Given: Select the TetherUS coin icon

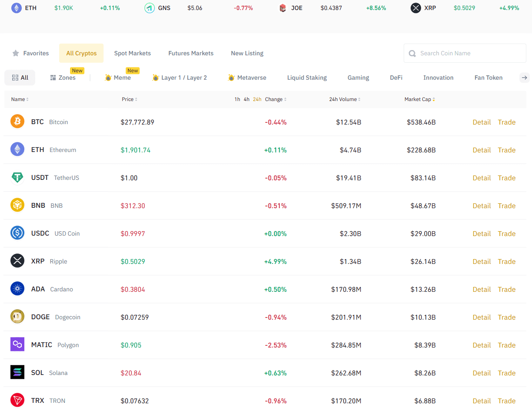Looking at the screenshot, I should pos(17,177).
